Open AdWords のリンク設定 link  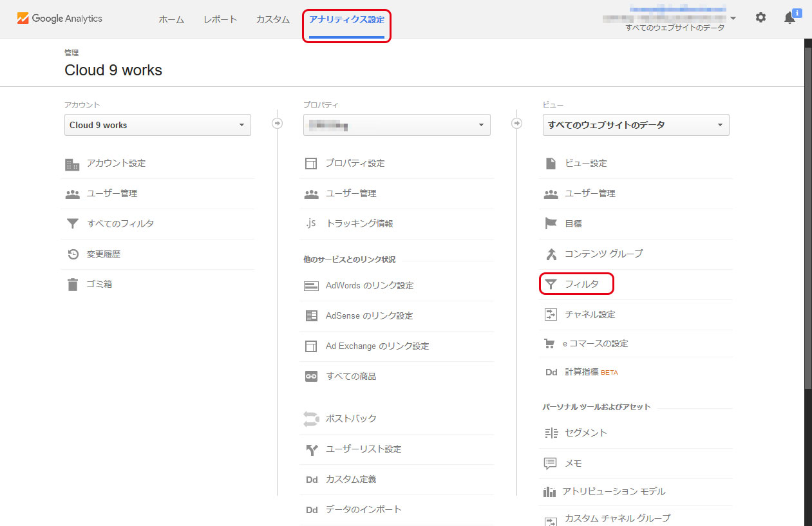pos(369,285)
